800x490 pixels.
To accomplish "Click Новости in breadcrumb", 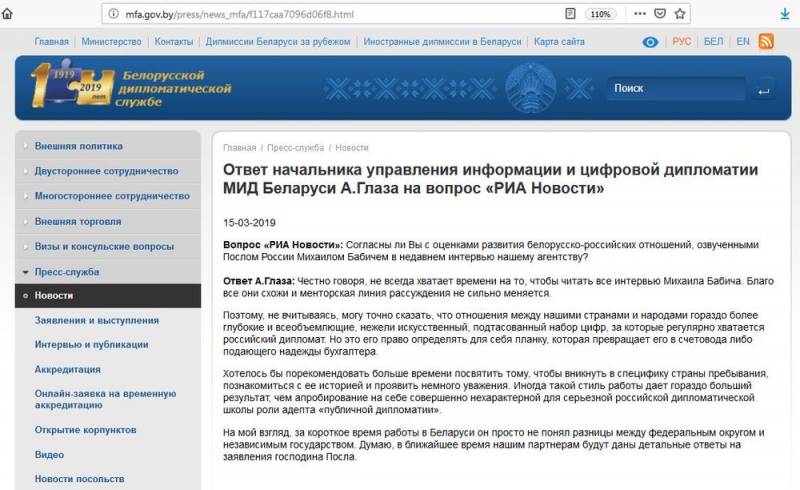I will tap(352, 148).
